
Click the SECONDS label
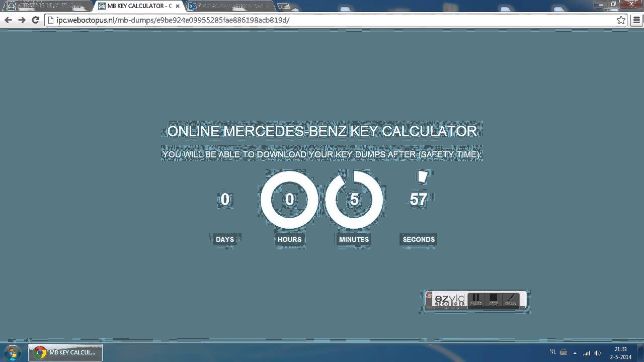tap(419, 239)
